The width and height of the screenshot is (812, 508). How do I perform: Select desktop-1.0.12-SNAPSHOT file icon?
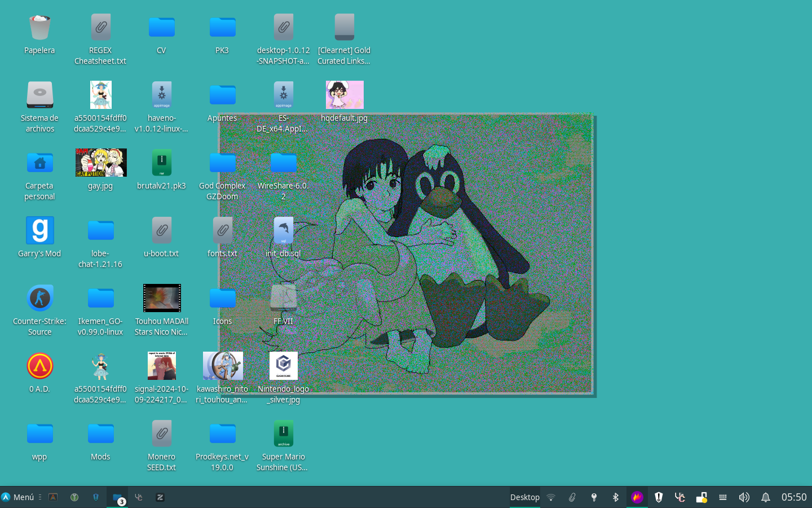283,27
